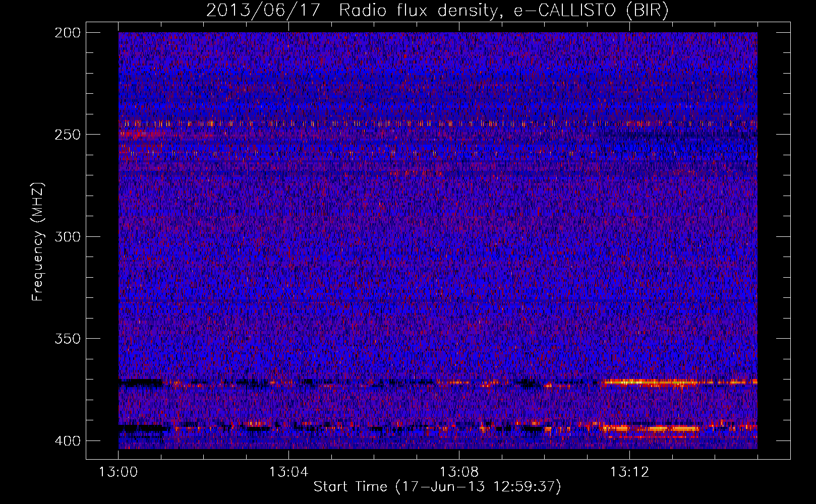Click the 250 frequency tick label
816x504 pixels.
(68, 135)
